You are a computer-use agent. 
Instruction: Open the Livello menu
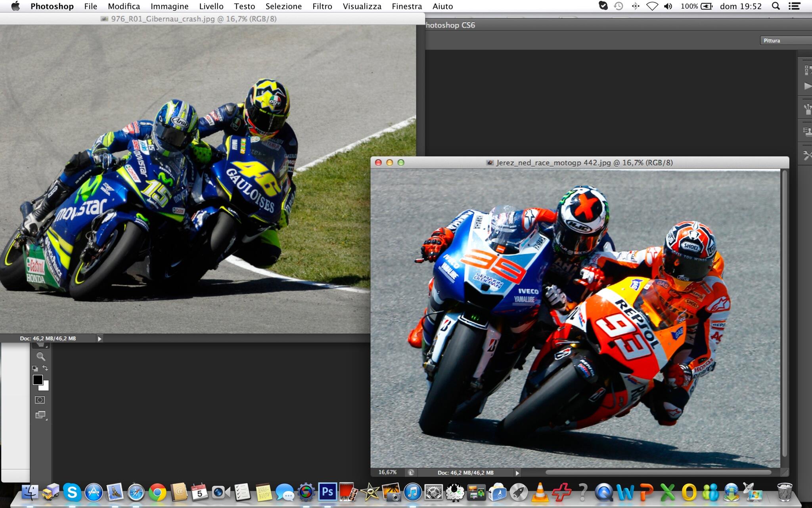tap(211, 6)
